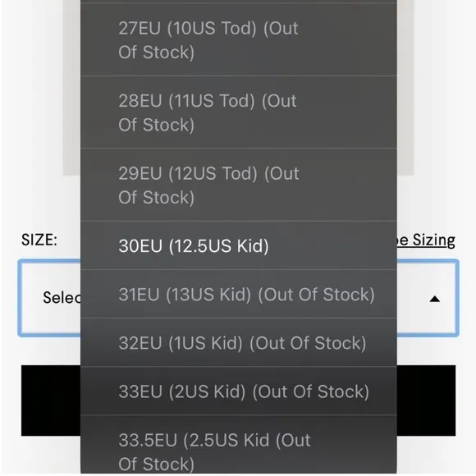Click the "Out Of Stock" text on the 33EU row

[311, 391]
